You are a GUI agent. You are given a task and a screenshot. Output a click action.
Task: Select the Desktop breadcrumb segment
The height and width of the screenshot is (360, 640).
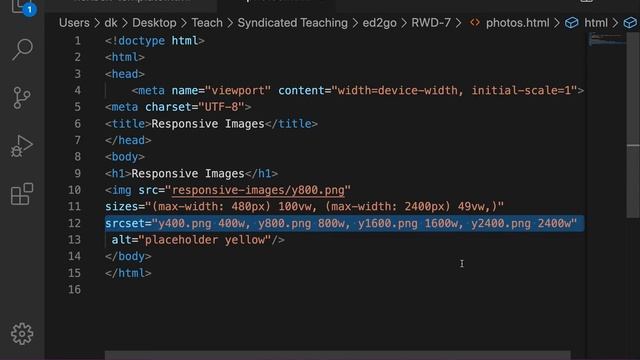[154, 23]
